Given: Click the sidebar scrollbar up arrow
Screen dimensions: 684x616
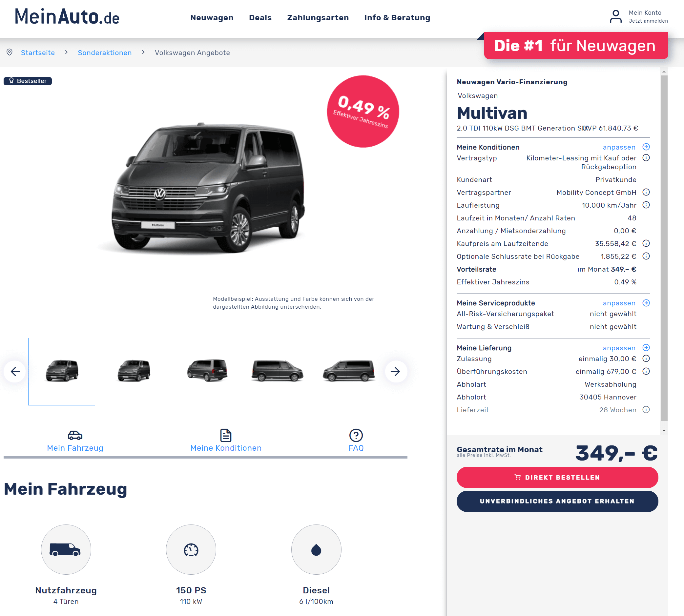Looking at the screenshot, I should [x=664, y=72].
